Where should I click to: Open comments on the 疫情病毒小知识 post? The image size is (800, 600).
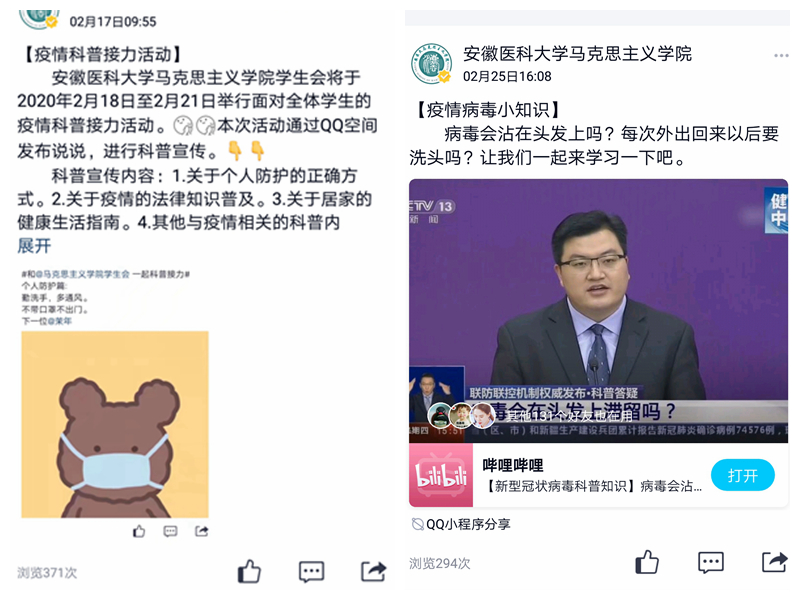(711, 563)
